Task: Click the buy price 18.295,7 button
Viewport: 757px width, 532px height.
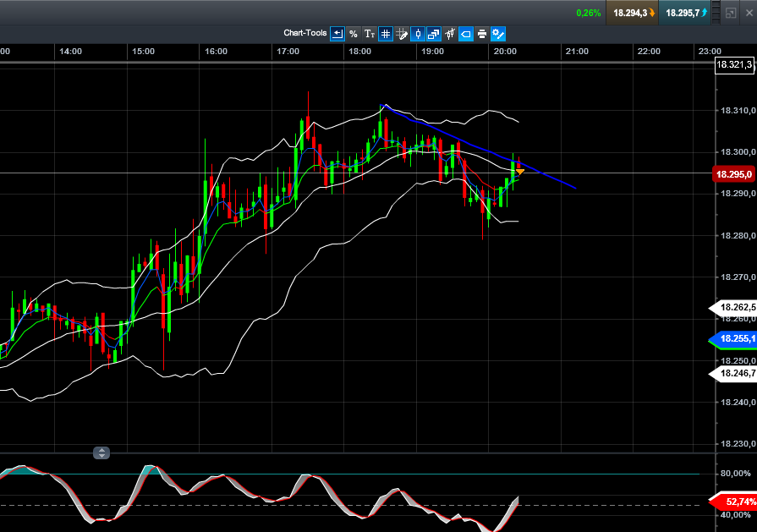Action: [684, 13]
